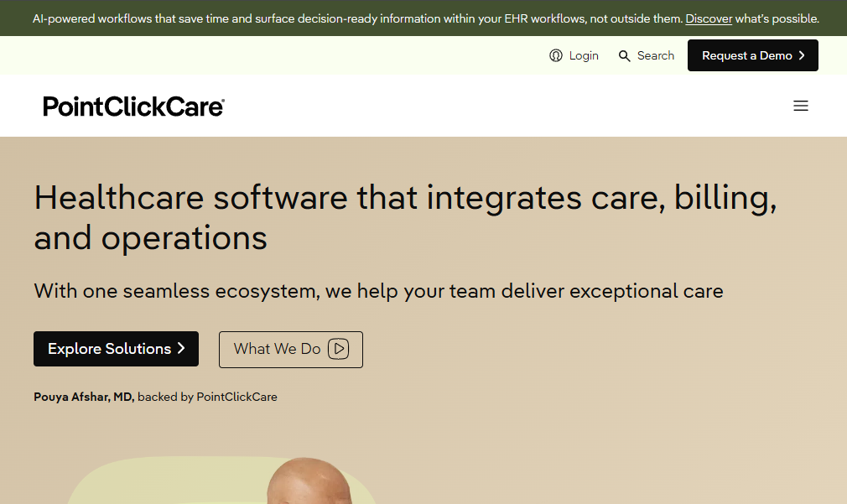
Task: Click the magnifying glass search icon
Action: 624,55
